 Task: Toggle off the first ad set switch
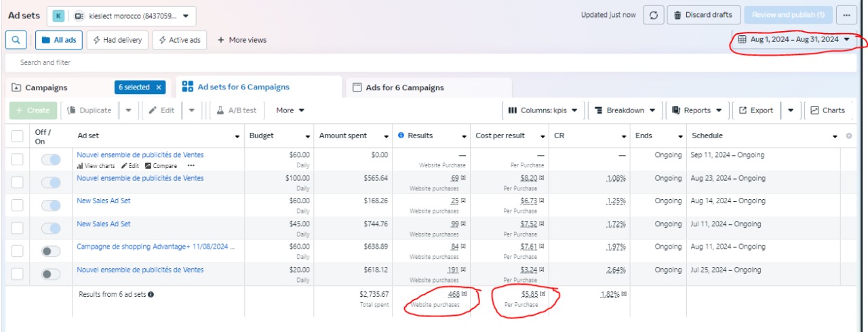point(51,160)
